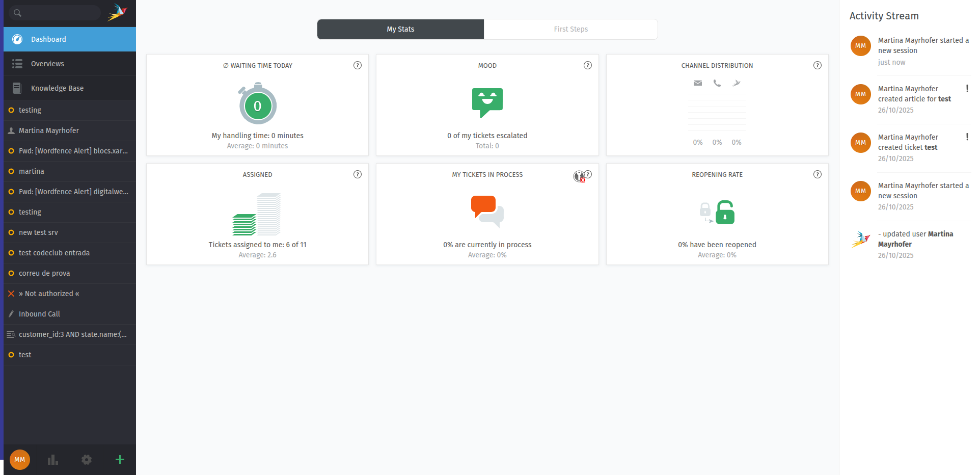Open help for Reopening Rate widget
Image resolution: width=980 pixels, height=475 pixels.
click(x=817, y=174)
